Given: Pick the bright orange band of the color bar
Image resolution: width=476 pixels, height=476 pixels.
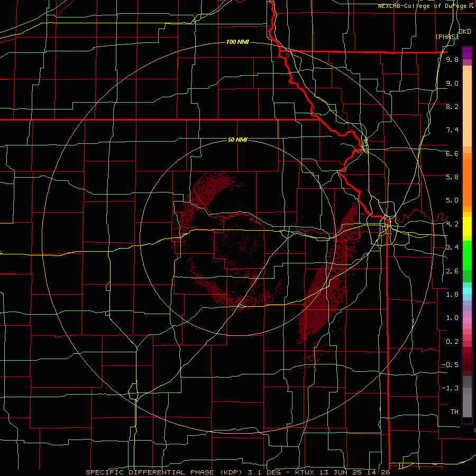Looking at the screenshot, I should 467,182.
